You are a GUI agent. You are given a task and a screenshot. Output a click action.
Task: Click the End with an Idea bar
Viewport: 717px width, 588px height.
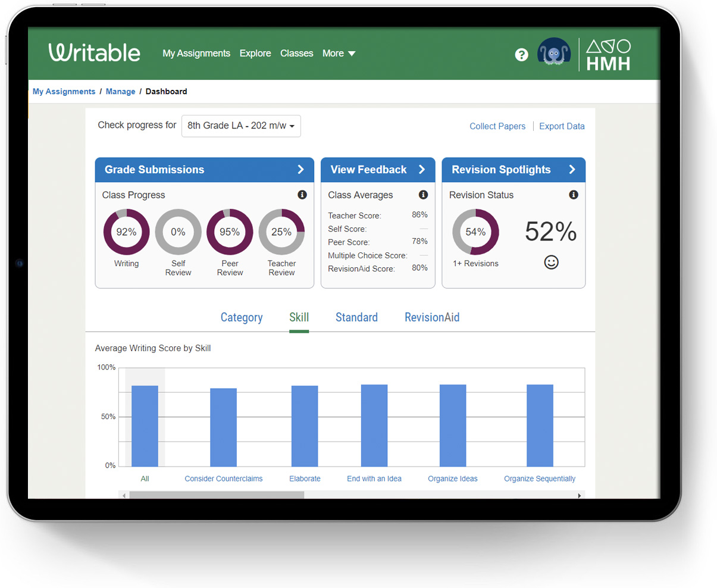point(374,426)
